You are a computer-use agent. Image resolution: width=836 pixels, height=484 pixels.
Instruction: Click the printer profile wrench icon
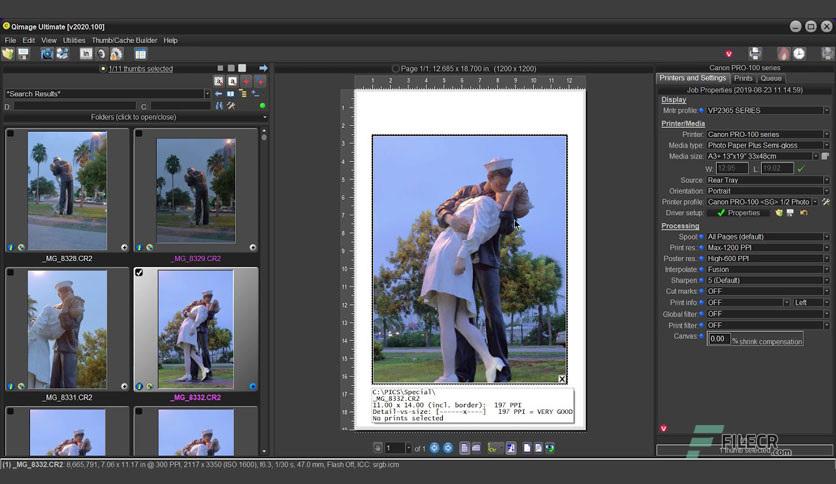[x=826, y=201]
